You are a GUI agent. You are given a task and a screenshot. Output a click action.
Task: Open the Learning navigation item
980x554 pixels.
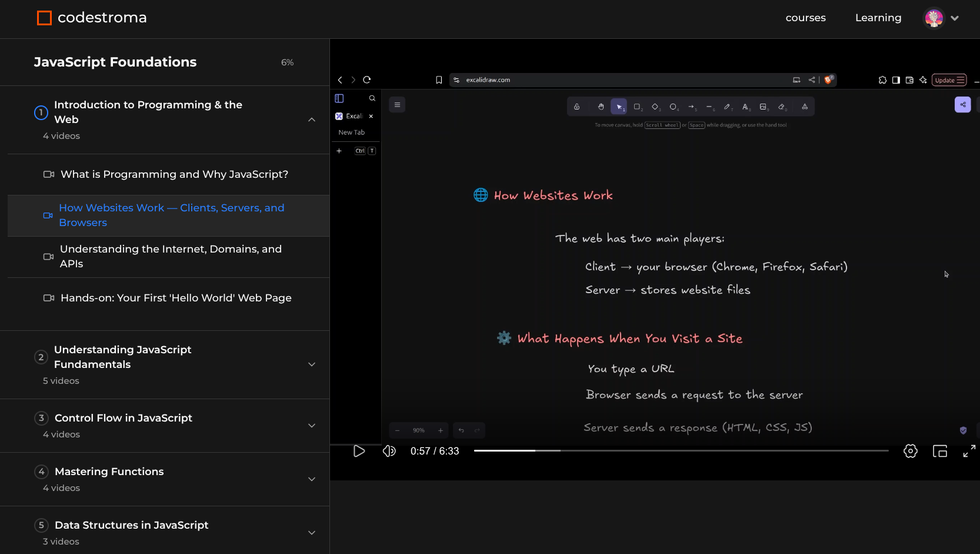(878, 18)
